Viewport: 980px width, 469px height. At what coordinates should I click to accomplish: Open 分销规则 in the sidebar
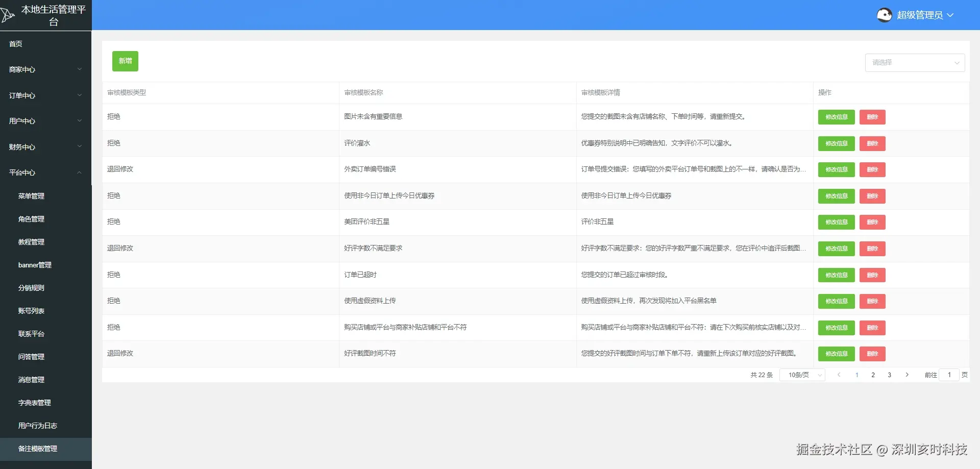tap(46, 288)
